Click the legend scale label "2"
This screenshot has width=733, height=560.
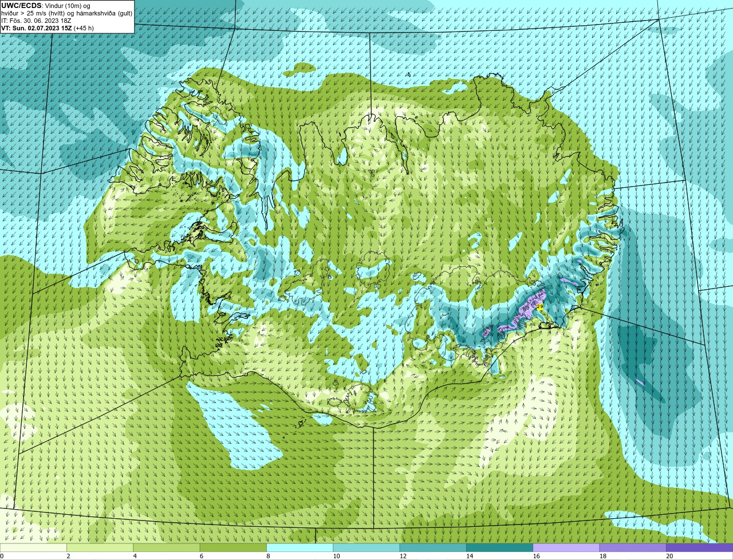(68, 556)
